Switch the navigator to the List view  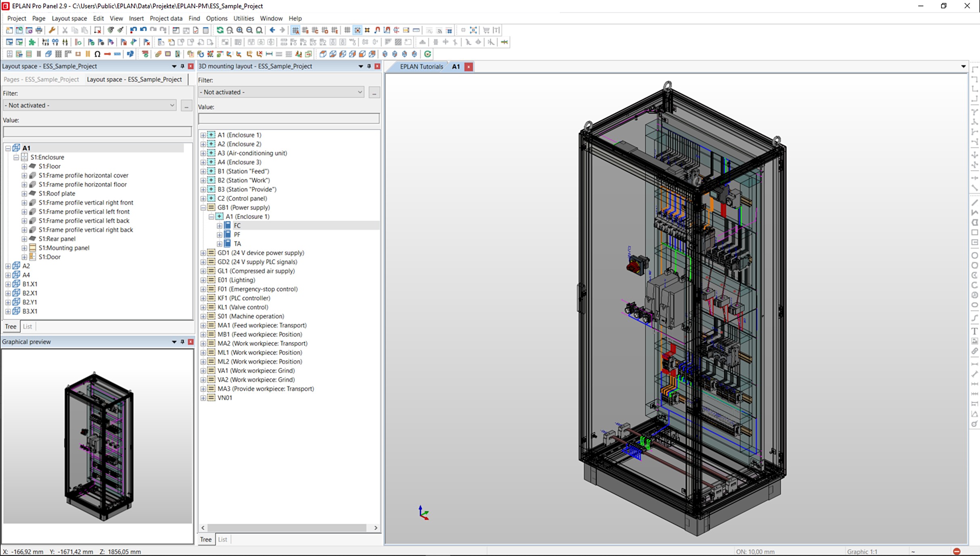pos(222,539)
